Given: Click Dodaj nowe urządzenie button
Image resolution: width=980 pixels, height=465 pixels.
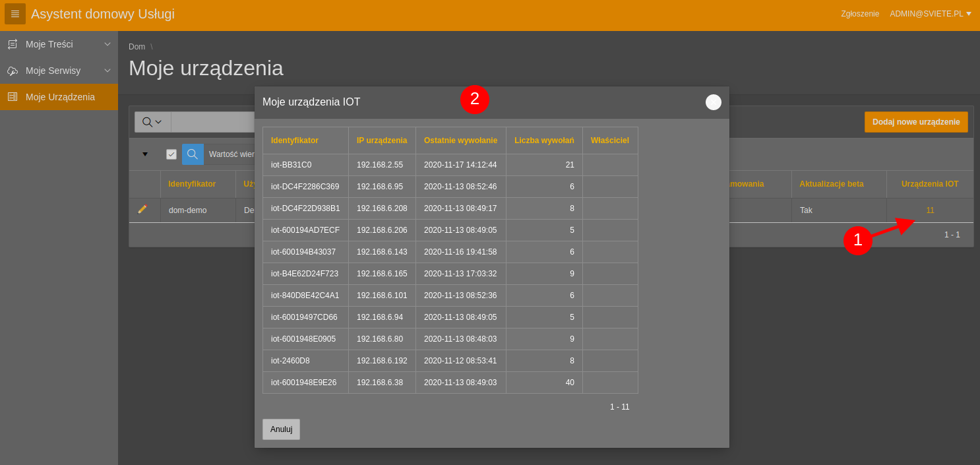Looking at the screenshot, I should coord(916,122).
